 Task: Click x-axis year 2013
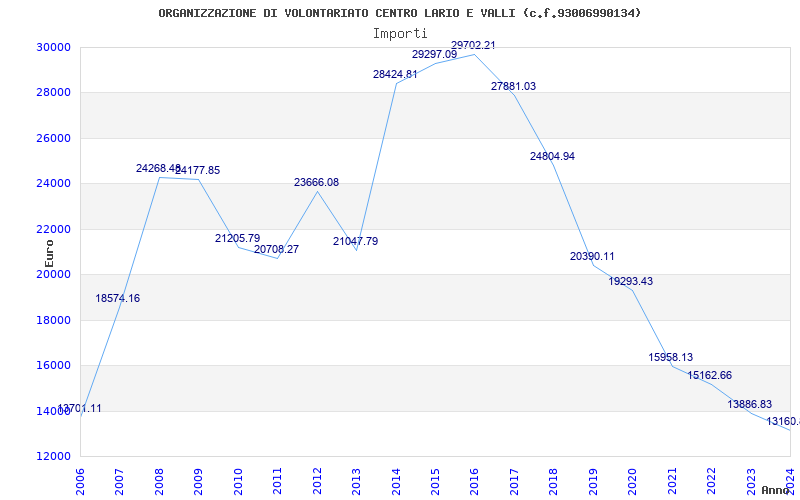click(x=357, y=481)
